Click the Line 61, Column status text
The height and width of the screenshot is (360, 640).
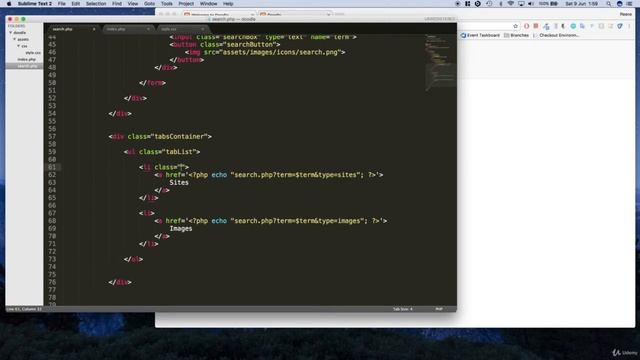24,309
